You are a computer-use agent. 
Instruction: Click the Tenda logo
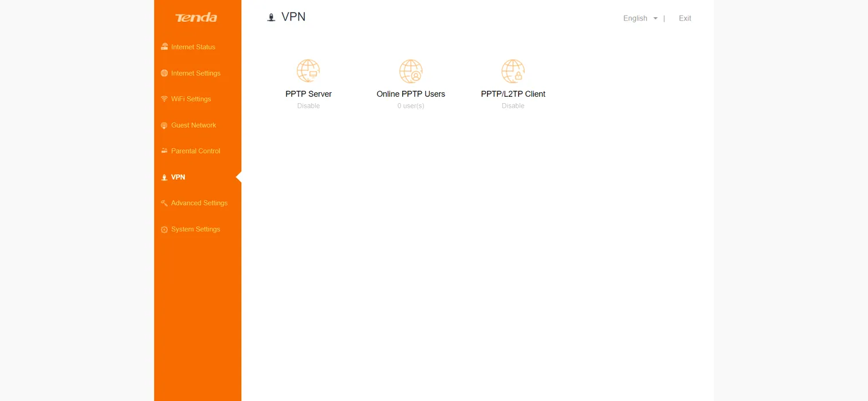pos(196,18)
